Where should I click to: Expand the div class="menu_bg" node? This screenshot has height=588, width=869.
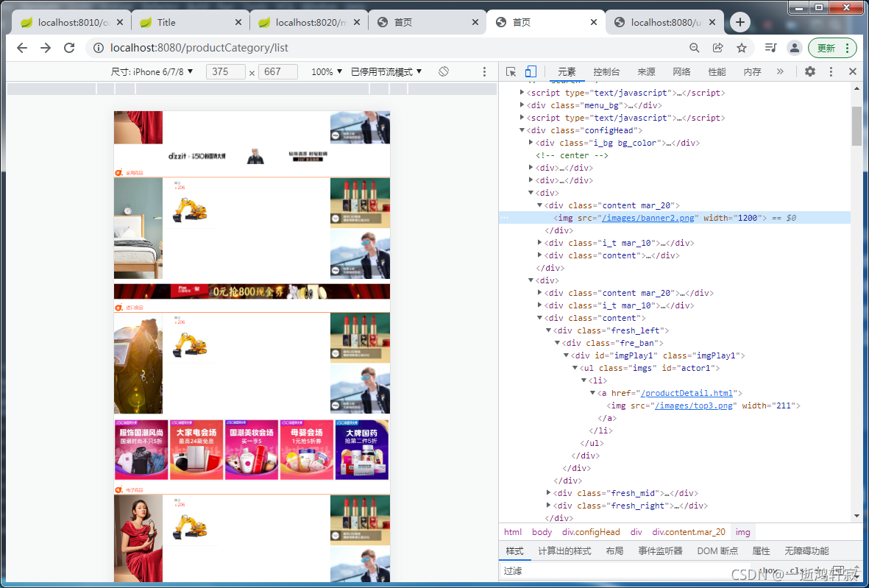(522, 105)
